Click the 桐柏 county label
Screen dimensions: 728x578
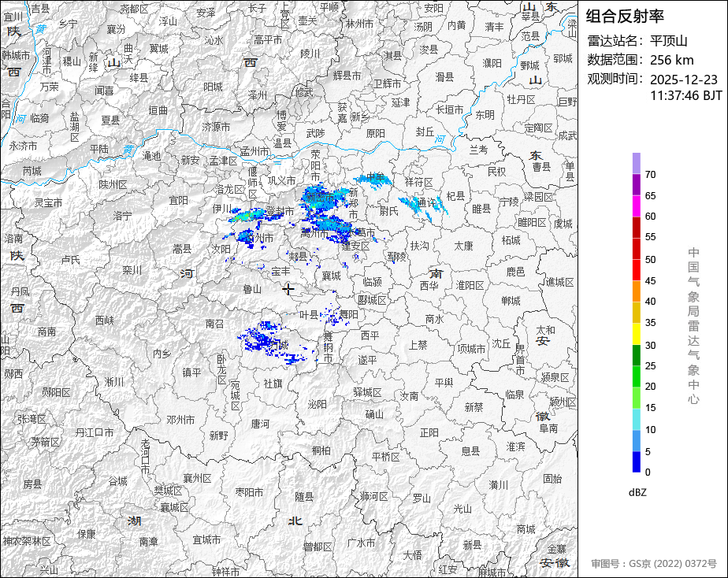[321, 450]
